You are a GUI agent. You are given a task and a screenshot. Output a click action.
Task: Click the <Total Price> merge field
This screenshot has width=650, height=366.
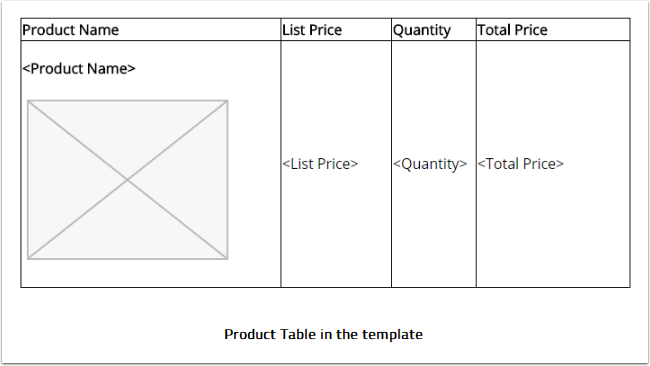pos(521,164)
